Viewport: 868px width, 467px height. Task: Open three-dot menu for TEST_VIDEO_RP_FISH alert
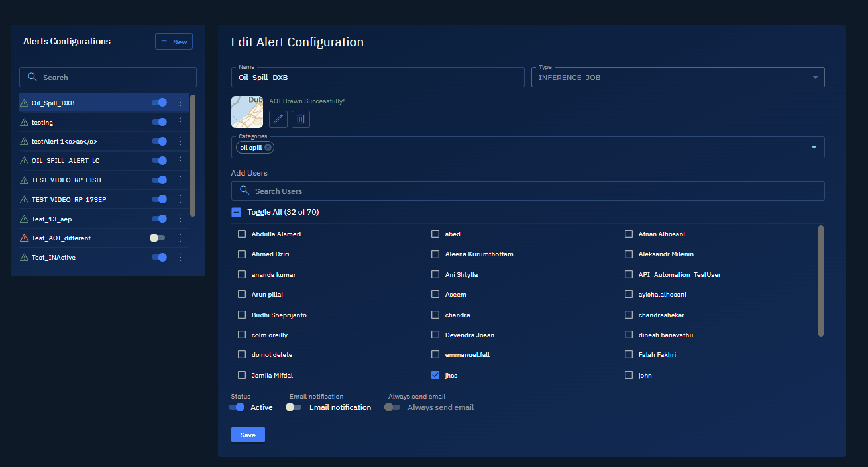point(180,180)
